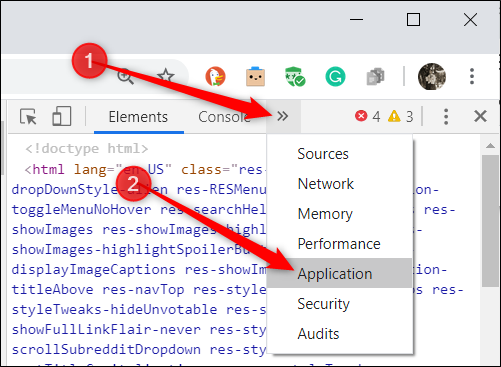Open the Grammarly extension icon
501x367 pixels.
(335, 76)
